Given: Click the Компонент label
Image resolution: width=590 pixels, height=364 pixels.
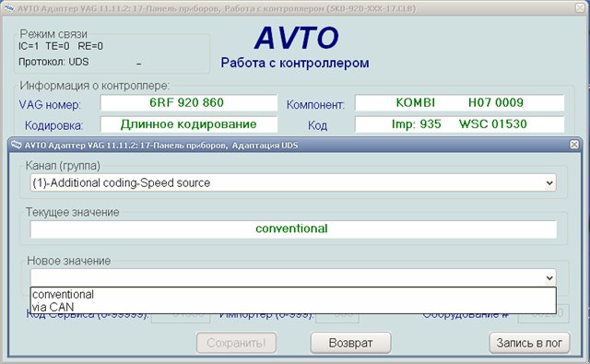Looking at the screenshot, I should click(x=315, y=104).
